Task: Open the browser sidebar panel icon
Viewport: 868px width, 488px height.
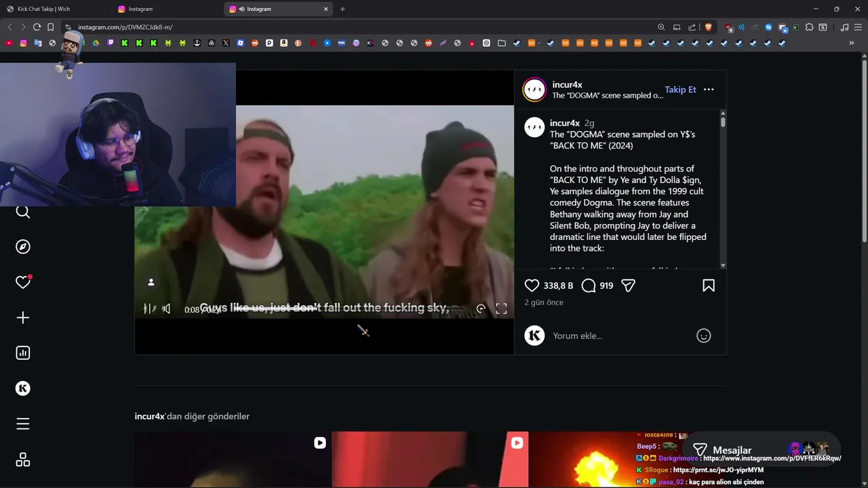Action: click(x=823, y=27)
